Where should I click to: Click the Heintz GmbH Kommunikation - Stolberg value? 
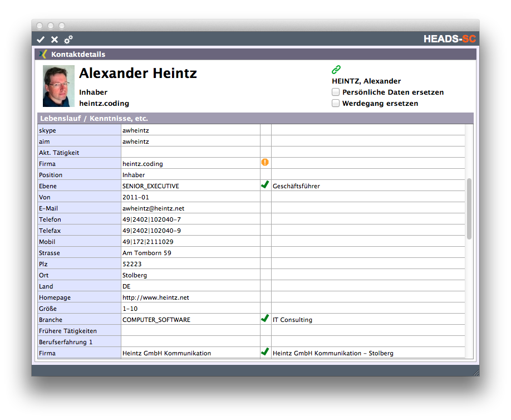333,353
